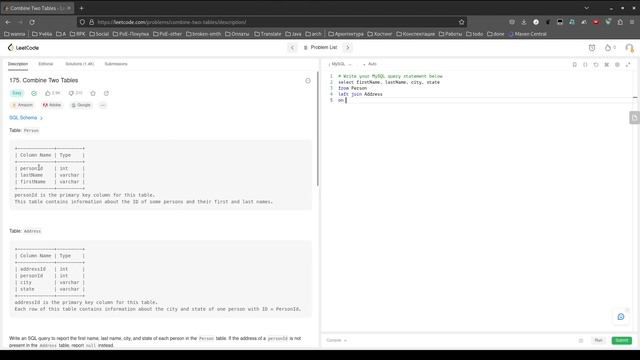Add problem to favorites with star
Image resolution: width=640 pixels, height=360 pixels.
[x=93, y=93]
